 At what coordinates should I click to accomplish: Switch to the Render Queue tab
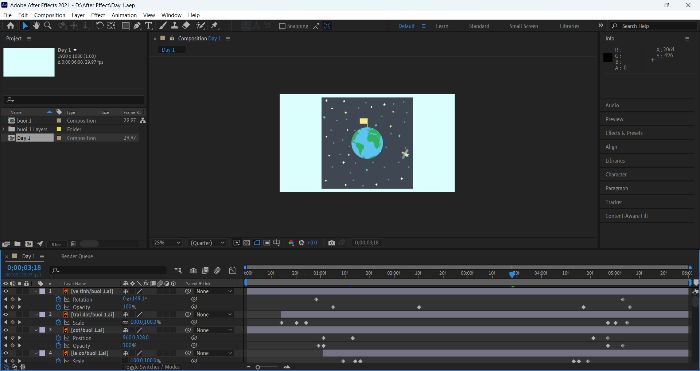[x=77, y=256]
